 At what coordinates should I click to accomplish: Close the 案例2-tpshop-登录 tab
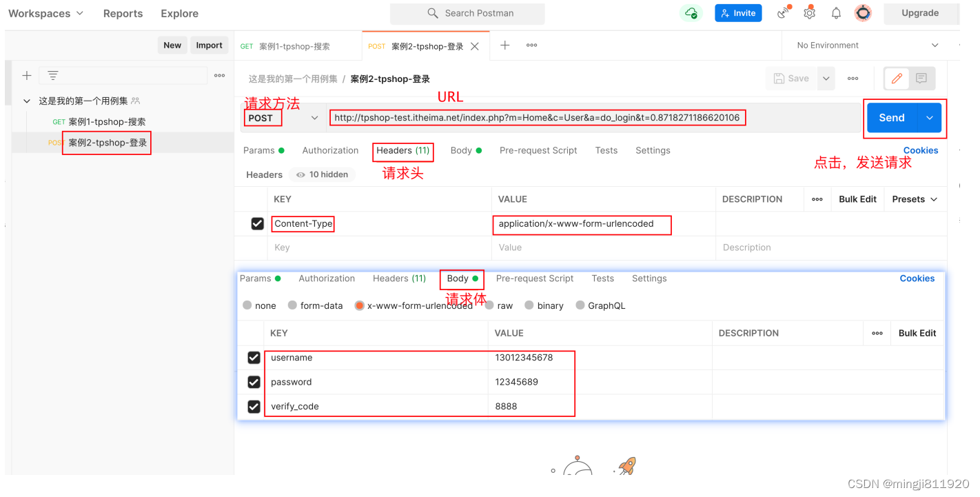point(475,46)
